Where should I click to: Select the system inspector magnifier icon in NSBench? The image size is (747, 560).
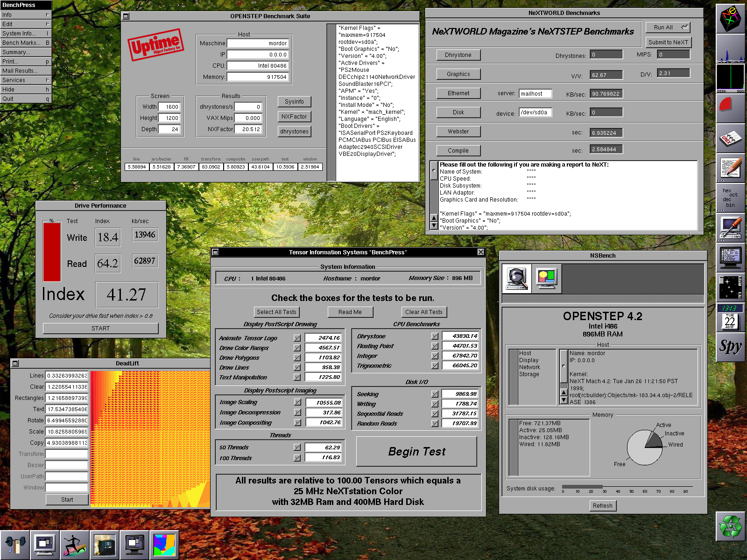[x=516, y=279]
